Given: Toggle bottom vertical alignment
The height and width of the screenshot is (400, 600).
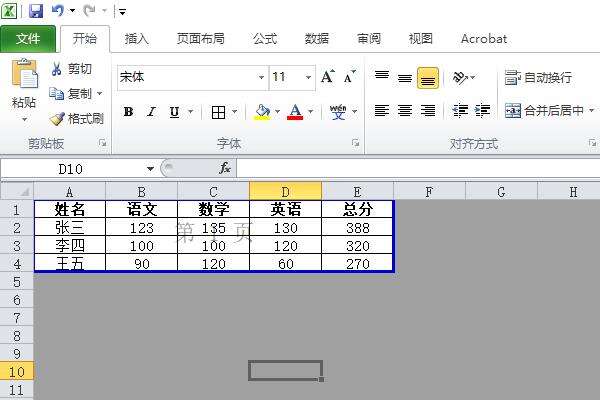Looking at the screenshot, I should 428,78.
